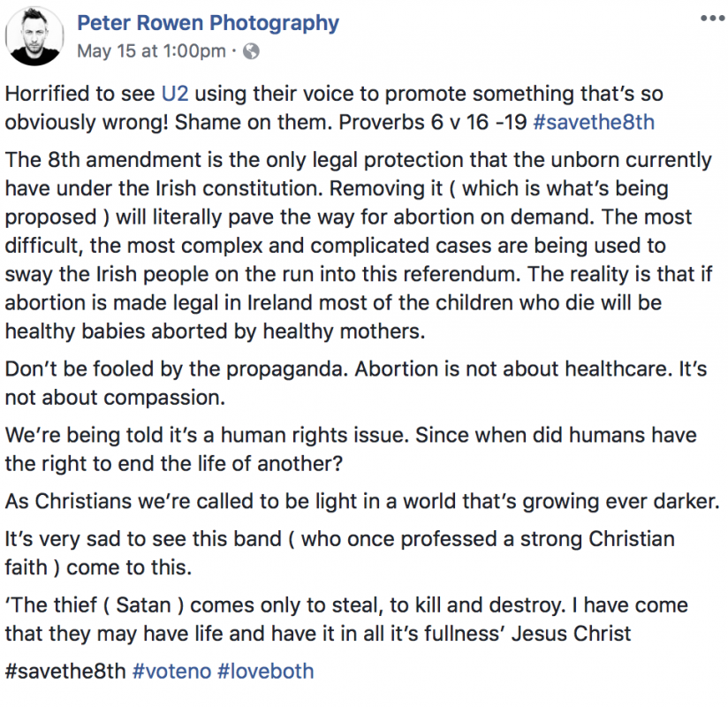Image resolution: width=728 pixels, height=707 pixels.
Task: Open the #voteno hashtag
Action: pyautogui.click(x=171, y=672)
